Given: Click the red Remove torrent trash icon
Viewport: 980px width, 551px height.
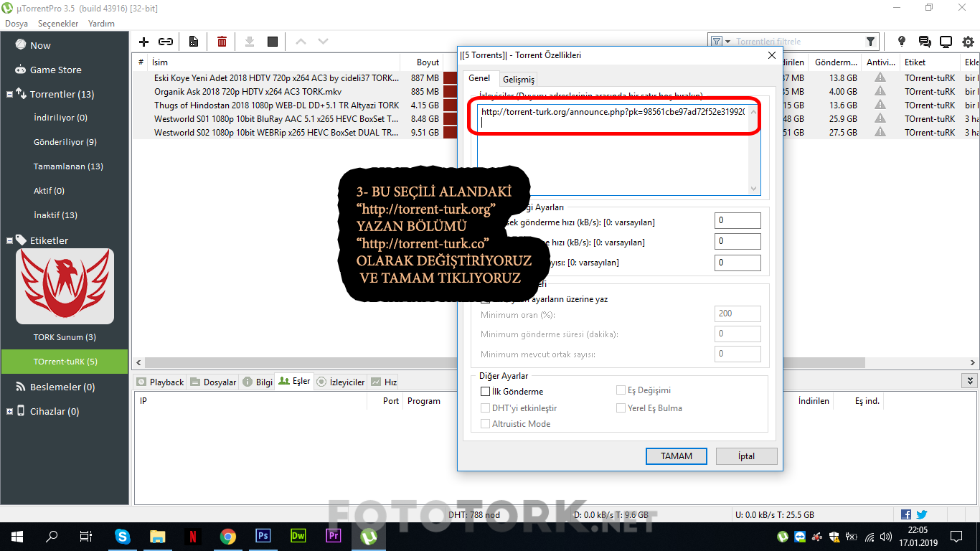Looking at the screenshot, I should (222, 42).
